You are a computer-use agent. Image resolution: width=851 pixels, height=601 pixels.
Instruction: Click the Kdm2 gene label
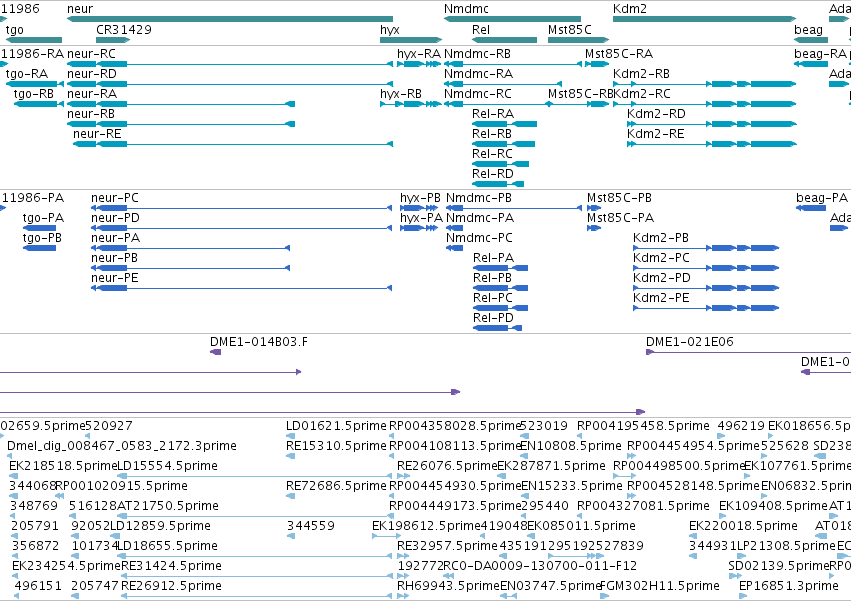click(630, 9)
